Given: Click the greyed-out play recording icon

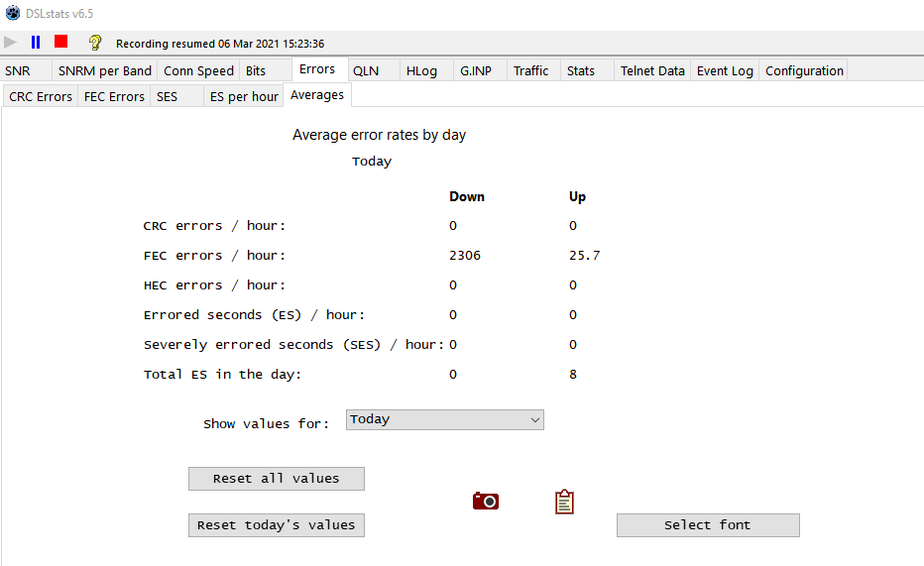Looking at the screenshot, I should [x=10, y=43].
